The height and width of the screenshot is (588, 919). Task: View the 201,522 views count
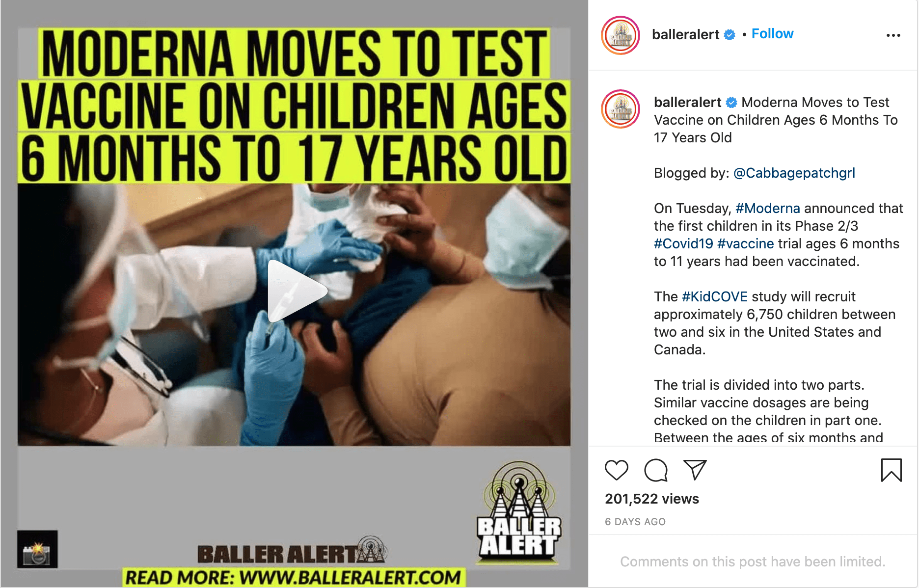pyautogui.click(x=652, y=499)
